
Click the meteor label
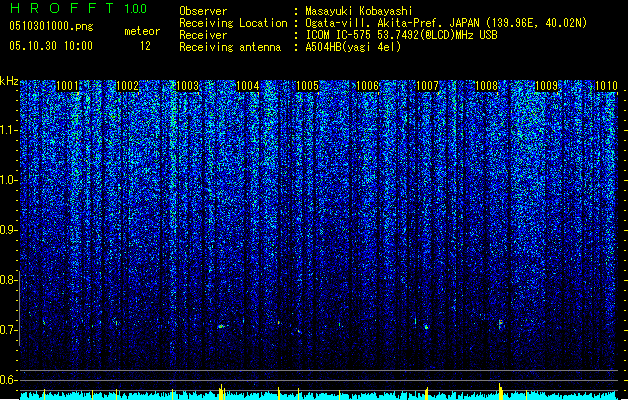[142, 31]
